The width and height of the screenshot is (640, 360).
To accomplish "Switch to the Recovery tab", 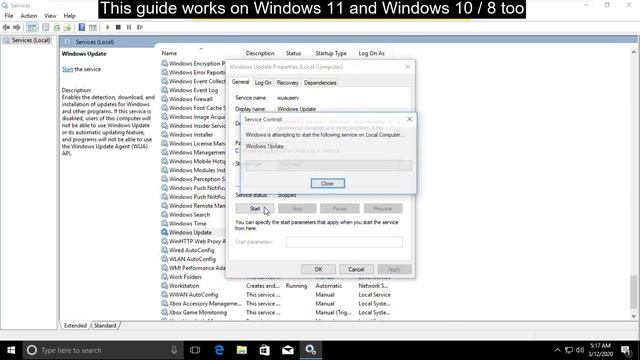I will coord(287,83).
